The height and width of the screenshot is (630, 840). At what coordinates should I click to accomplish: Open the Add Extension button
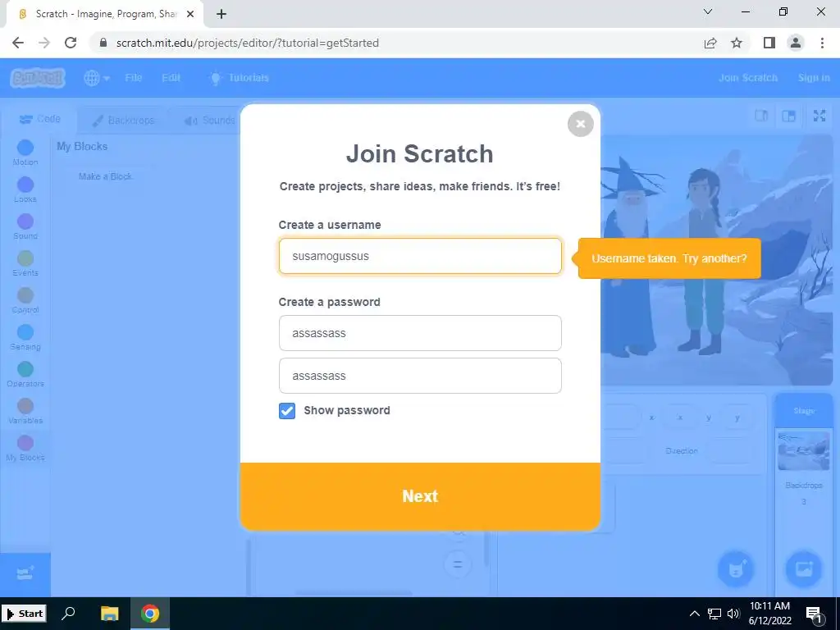click(x=25, y=574)
